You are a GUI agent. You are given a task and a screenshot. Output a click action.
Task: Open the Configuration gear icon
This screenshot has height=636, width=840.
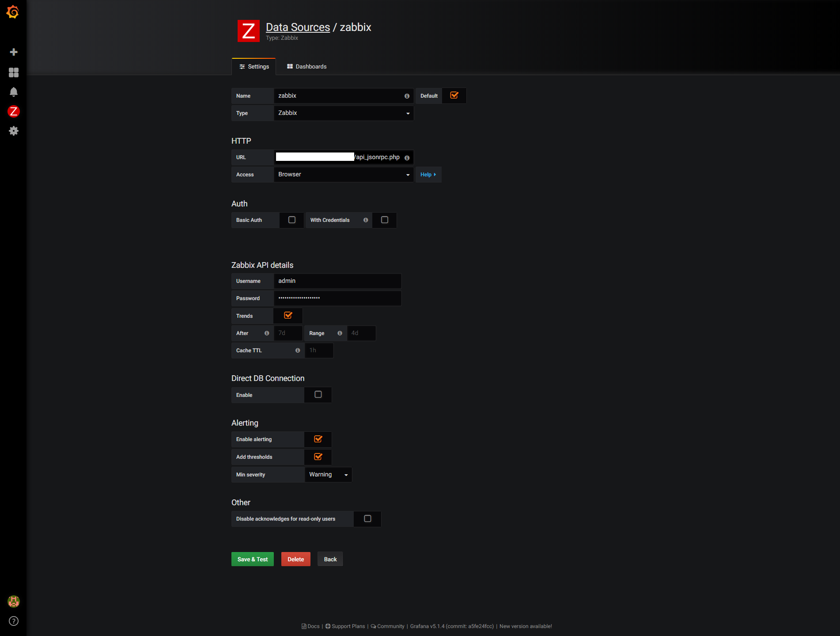pos(14,131)
